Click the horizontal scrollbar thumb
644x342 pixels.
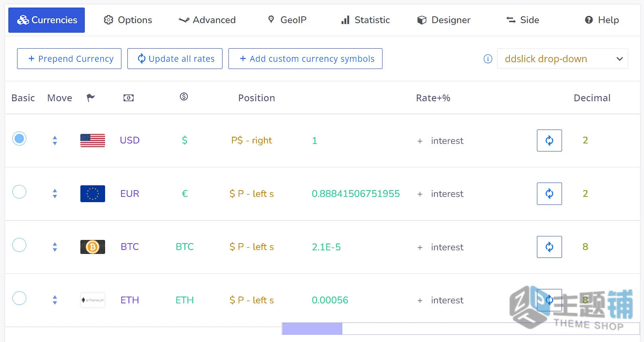pos(312,328)
